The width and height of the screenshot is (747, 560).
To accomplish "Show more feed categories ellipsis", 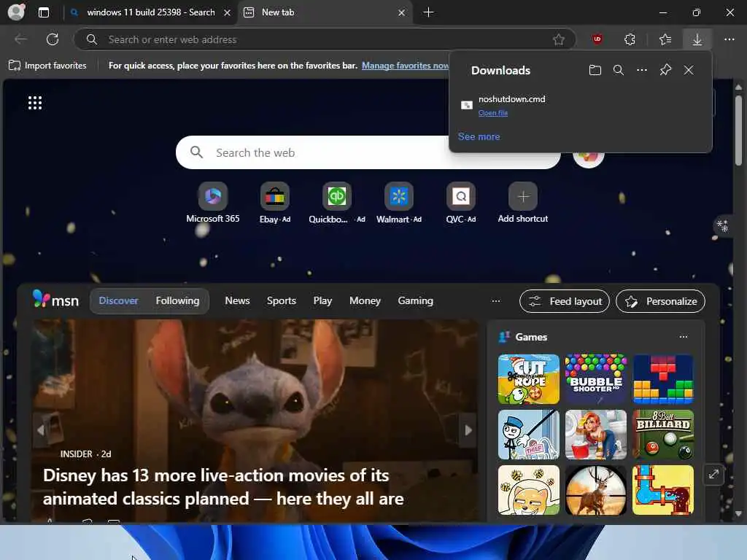I will click(x=496, y=300).
